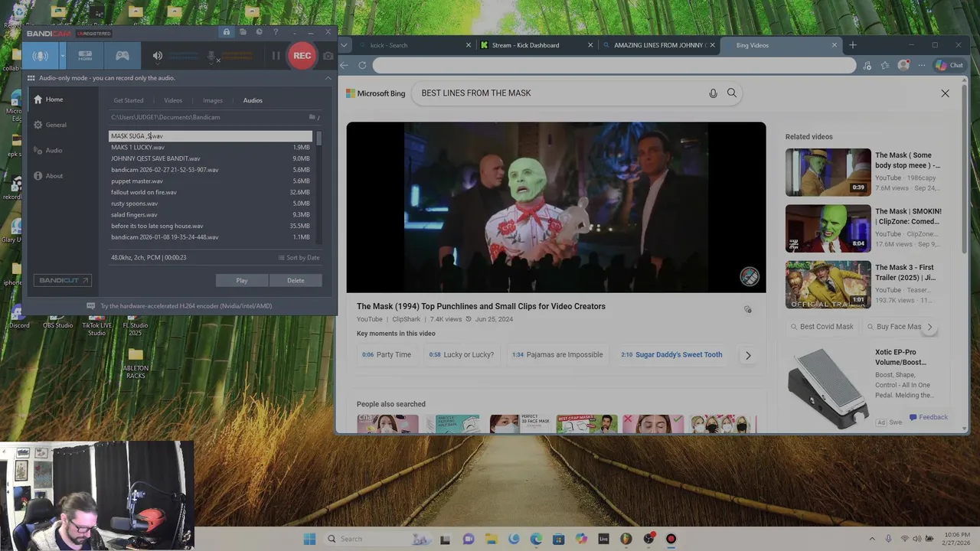
Task: Open The Mask SMOKIN related video thumbnail
Action: pyautogui.click(x=828, y=228)
